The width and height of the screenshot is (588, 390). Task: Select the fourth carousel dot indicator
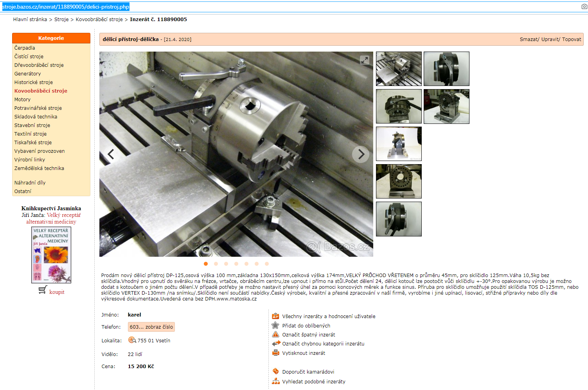[236, 264]
